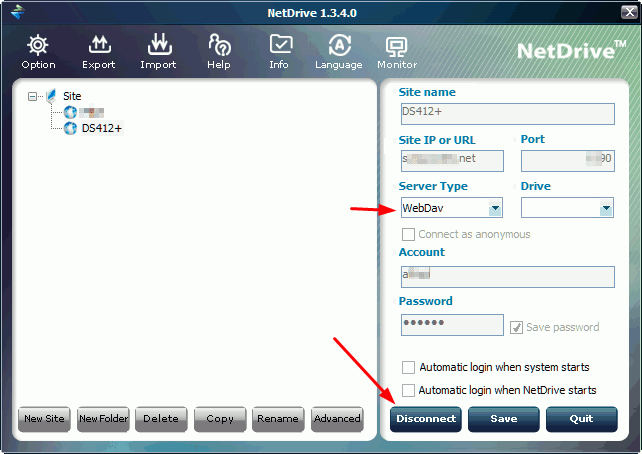Select the blurred site entry above DS412+
This screenshot has width=642, height=454.
[91, 112]
